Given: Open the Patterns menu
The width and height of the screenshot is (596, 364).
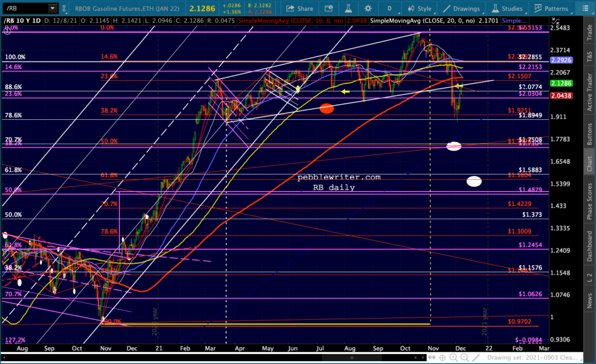Looking at the screenshot, I should point(552,8).
